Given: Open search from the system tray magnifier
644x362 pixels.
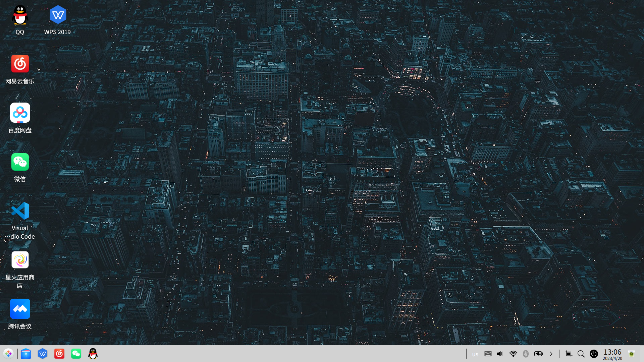Looking at the screenshot, I should [581, 354].
